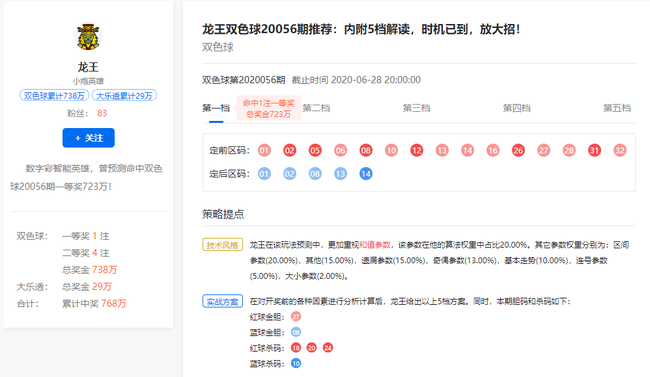The height and width of the screenshot is (377, 650).
Task: Click red ball 26 in 定前区码
Action: [x=518, y=150]
